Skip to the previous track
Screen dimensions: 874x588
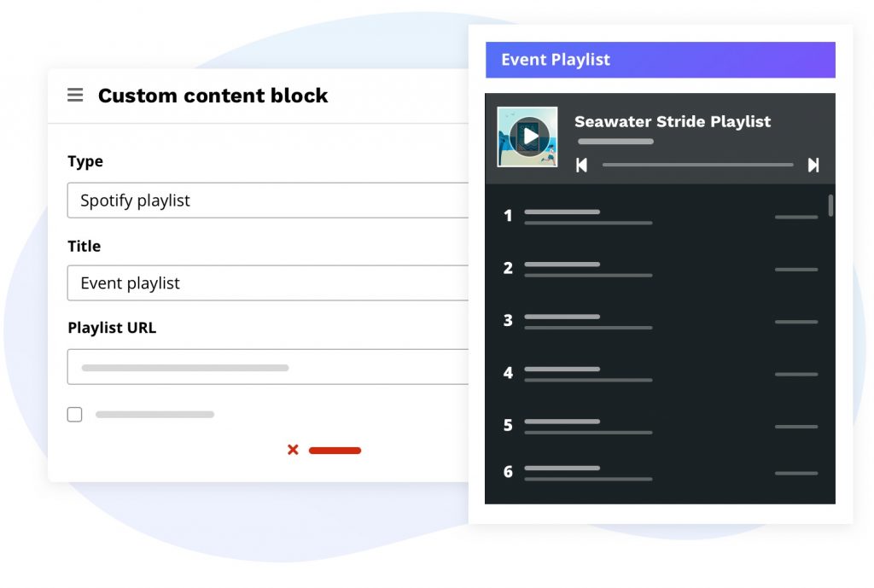(581, 165)
